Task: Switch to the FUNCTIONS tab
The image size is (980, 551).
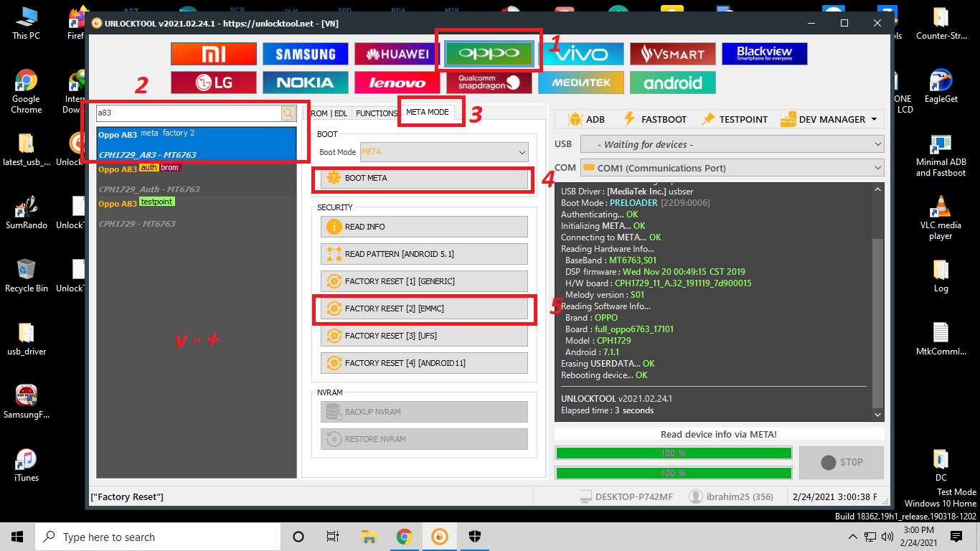Action: pyautogui.click(x=377, y=113)
